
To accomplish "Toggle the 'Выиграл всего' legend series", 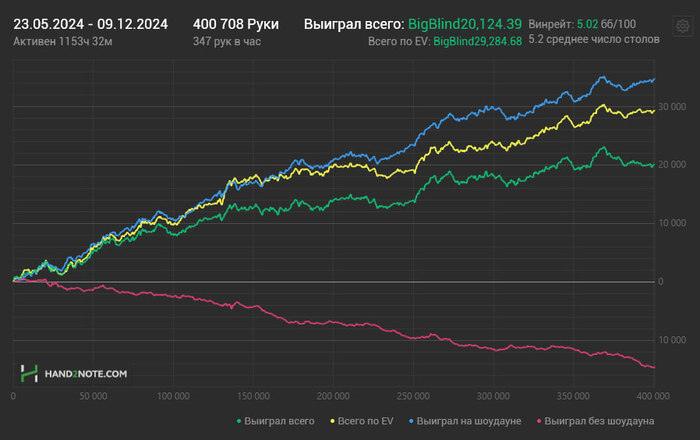I will (275, 421).
